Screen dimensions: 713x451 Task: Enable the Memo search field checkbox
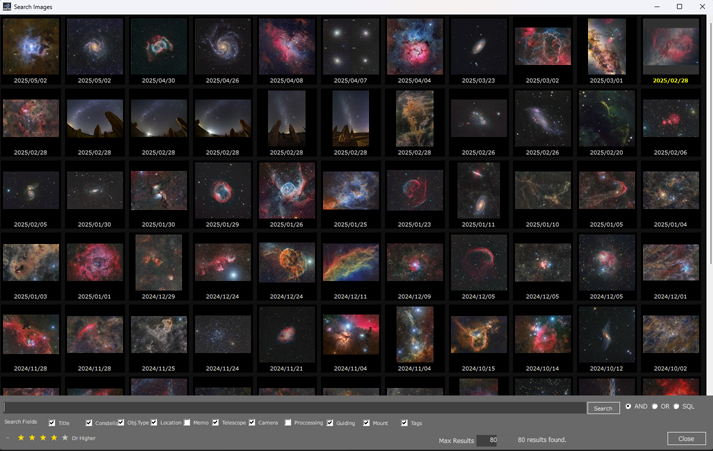pyautogui.click(x=187, y=422)
